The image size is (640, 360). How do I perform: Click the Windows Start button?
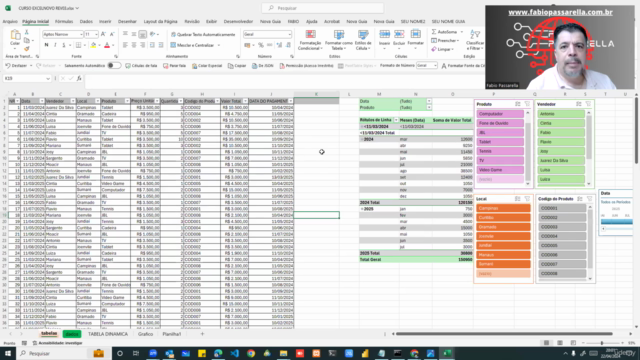tap(8, 353)
